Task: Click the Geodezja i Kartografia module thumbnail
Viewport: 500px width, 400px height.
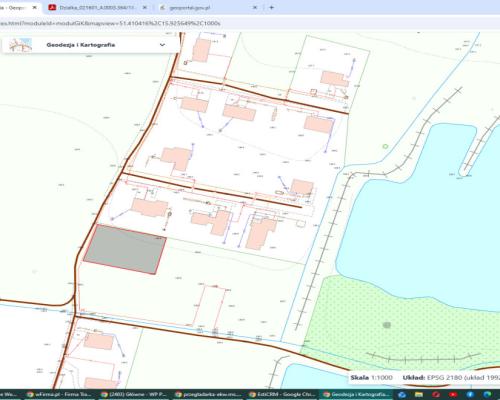Action: pyautogui.click(x=20, y=45)
